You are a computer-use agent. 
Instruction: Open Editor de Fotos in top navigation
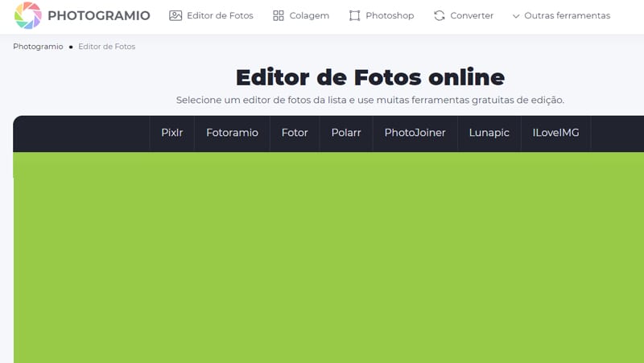220,15
